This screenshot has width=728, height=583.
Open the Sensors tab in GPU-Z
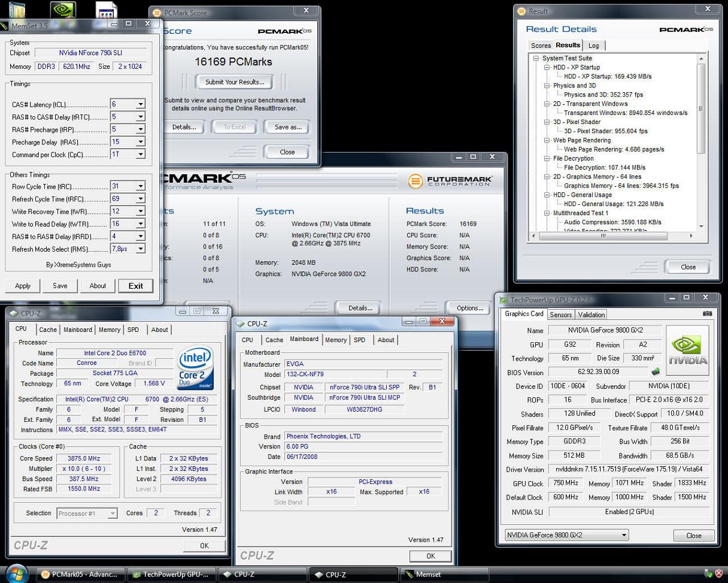point(560,315)
